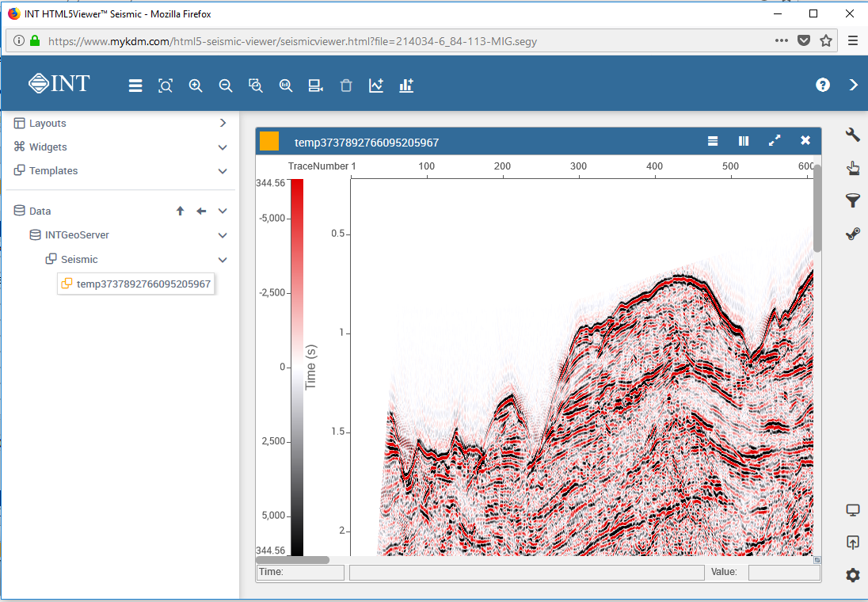Click the middle status readout field
Screen dimensions: 868x602
click(527, 572)
